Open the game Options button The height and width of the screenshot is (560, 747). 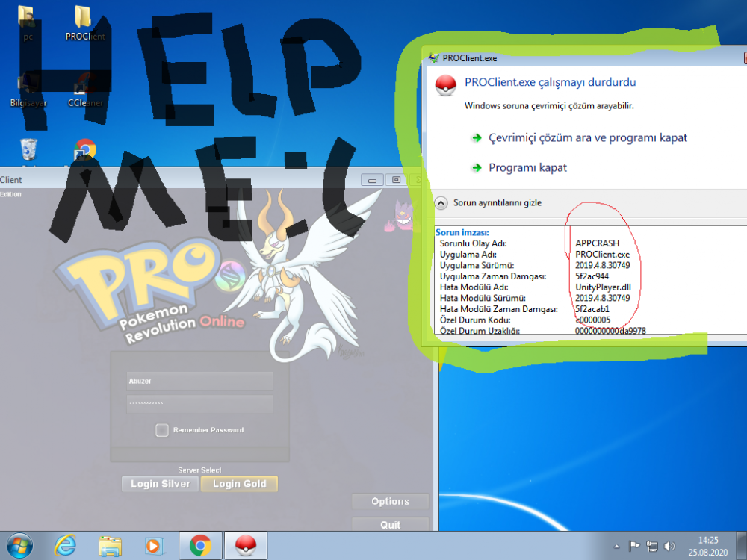(x=390, y=502)
